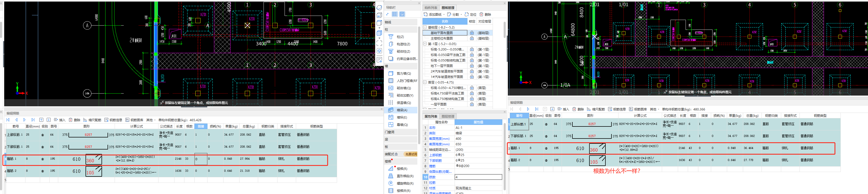This screenshot has height=194, width=868.
Task: Move rebar row down in left panel
Action: 49,120
